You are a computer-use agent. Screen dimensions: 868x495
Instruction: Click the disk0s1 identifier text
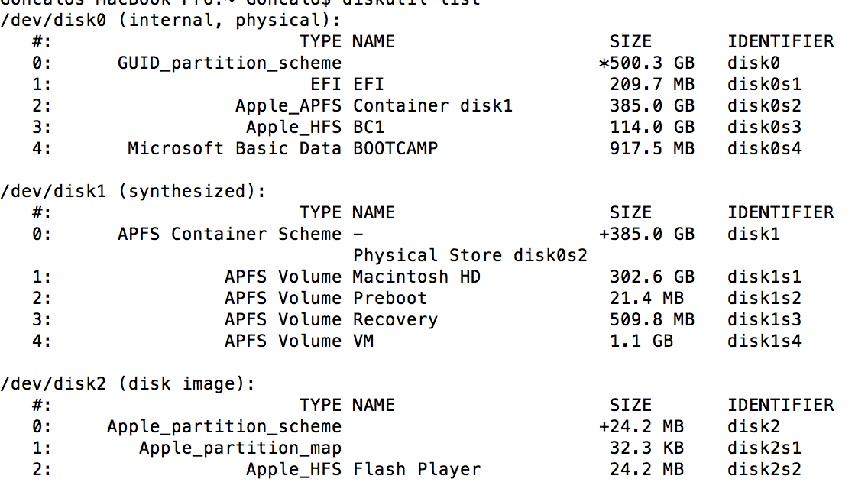[x=763, y=84]
